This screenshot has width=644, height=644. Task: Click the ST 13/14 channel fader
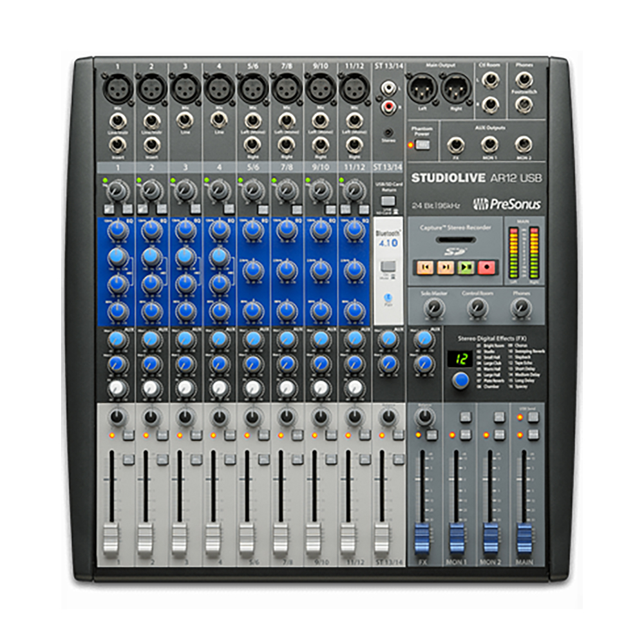381,538
